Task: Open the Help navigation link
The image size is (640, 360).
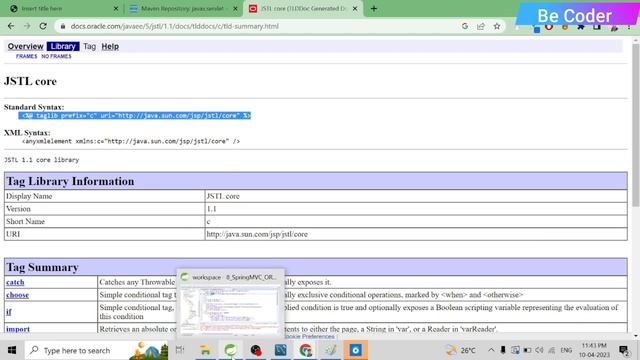Action: [x=110, y=47]
